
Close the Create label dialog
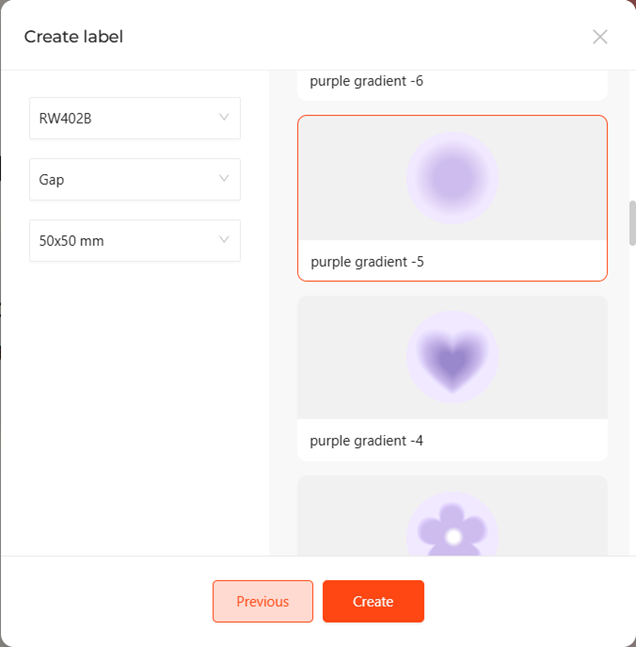tap(600, 37)
